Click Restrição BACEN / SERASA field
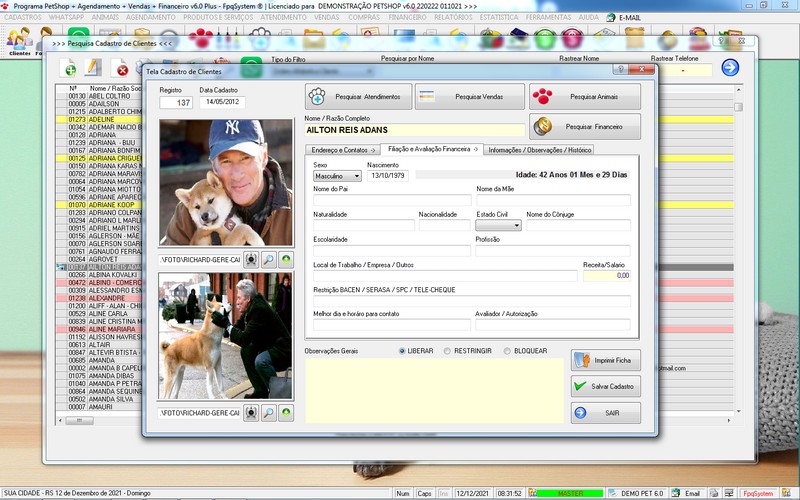This screenshot has height=500, width=800. click(x=472, y=301)
